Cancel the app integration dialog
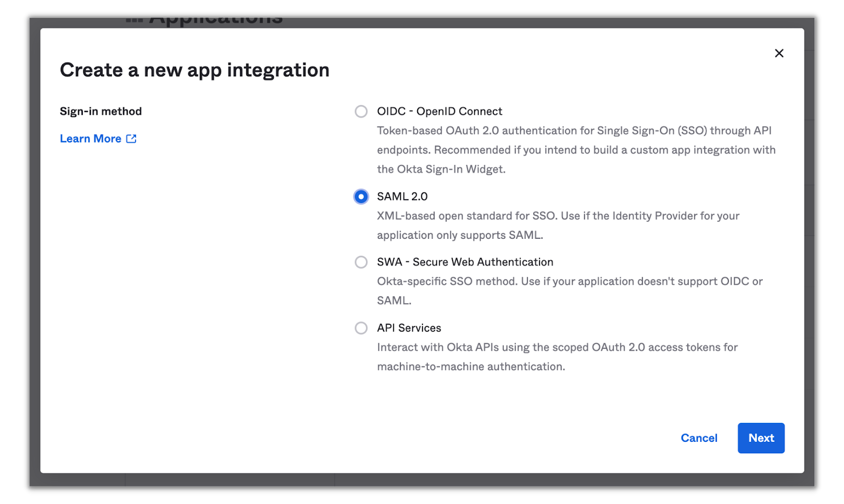The image size is (844, 504). click(698, 438)
